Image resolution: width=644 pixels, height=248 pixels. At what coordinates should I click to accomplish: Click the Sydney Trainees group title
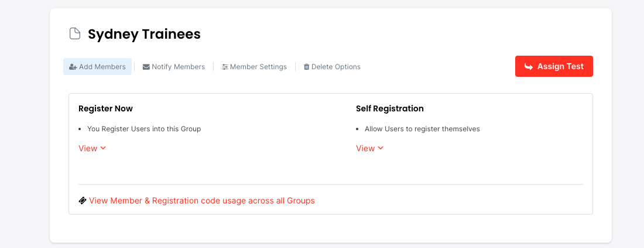(x=144, y=34)
